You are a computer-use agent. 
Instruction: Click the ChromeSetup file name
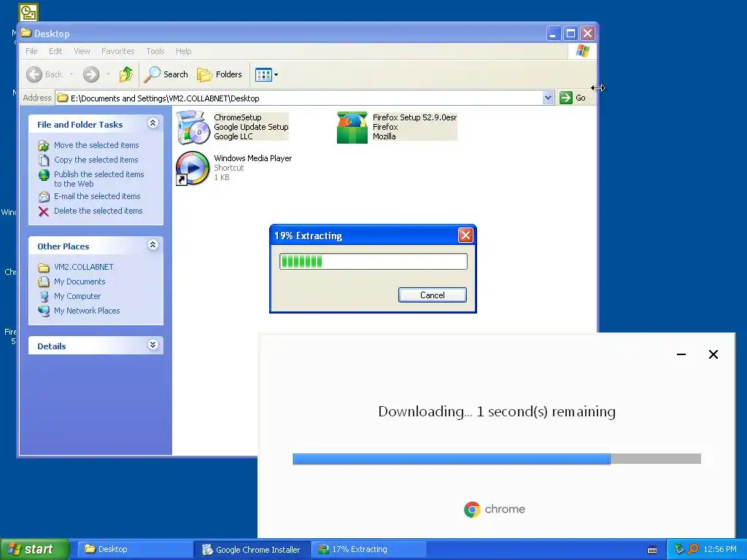tap(237, 117)
